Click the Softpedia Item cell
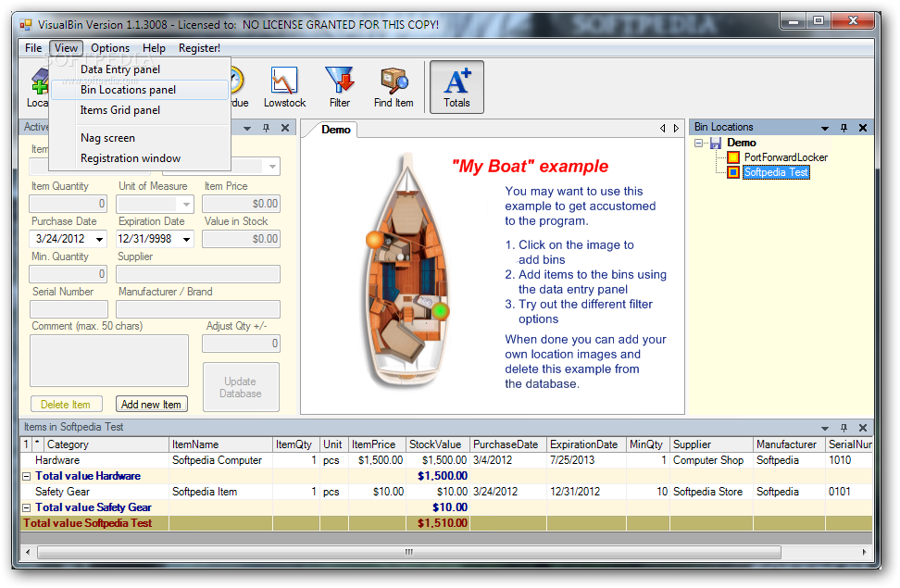 tap(220, 492)
